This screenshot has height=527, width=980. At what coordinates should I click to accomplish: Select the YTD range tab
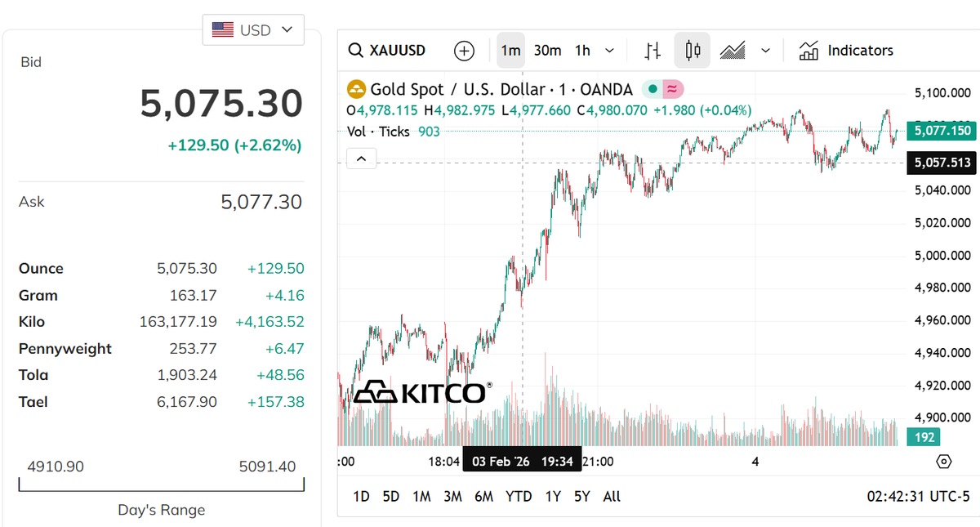pos(519,496)
